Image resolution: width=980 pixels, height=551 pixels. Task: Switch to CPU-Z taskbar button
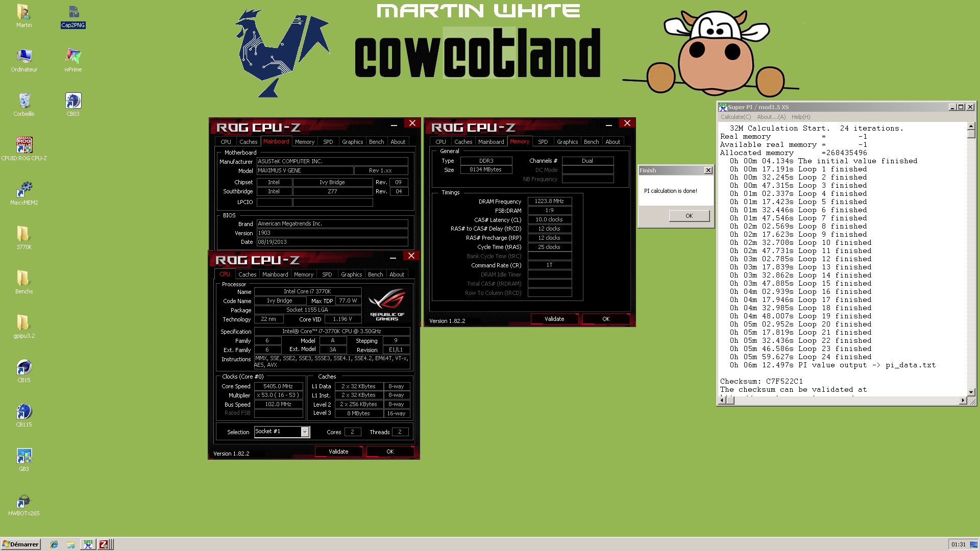pyautogui.click(x=104, y=544)
